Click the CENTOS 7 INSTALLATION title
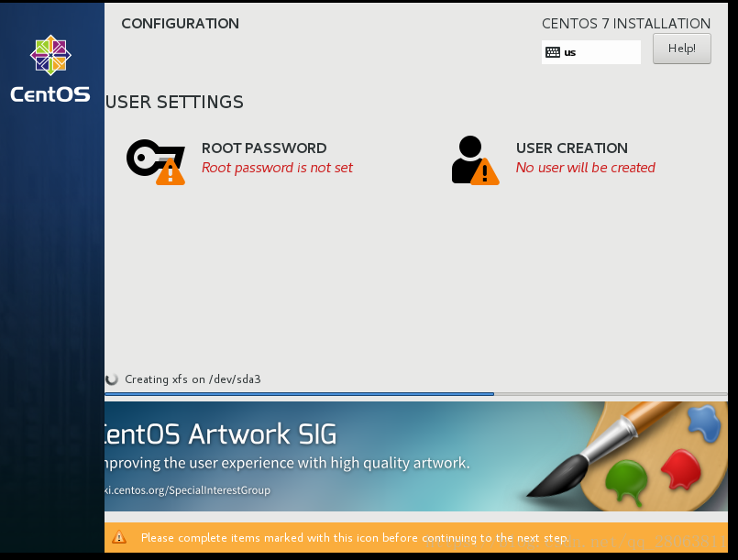The width and height of the screenshot is (738, 560). click(x=626, y=24)
